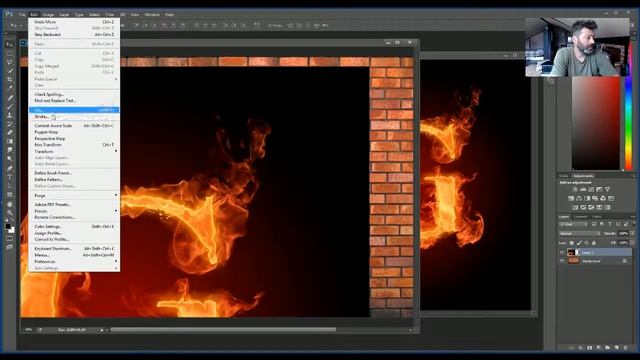Select Layer 1 thumbnail in Layers panel

pyautogui.click(x=571, y=252)
